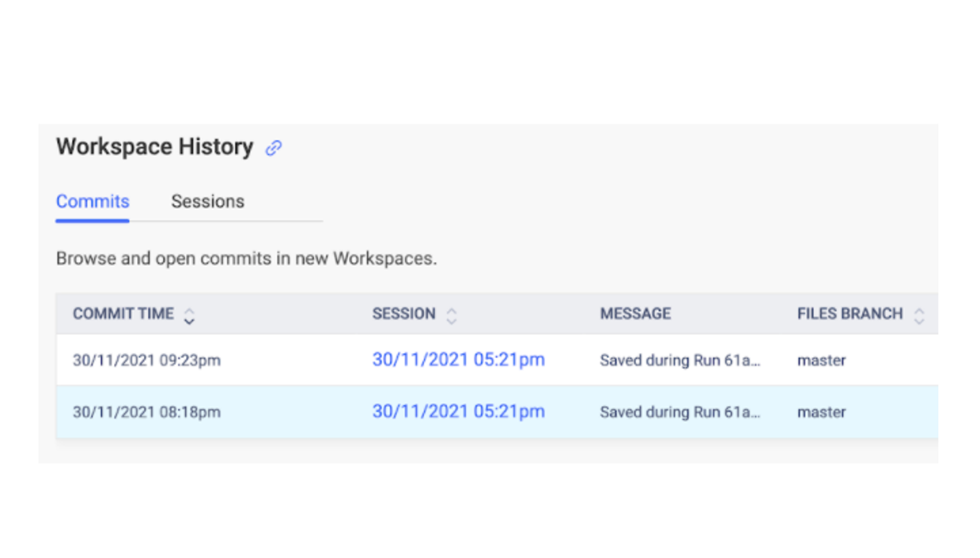Screen dimensions: 980x558
Task: Open the second row's session link
Action: point(458,411)
